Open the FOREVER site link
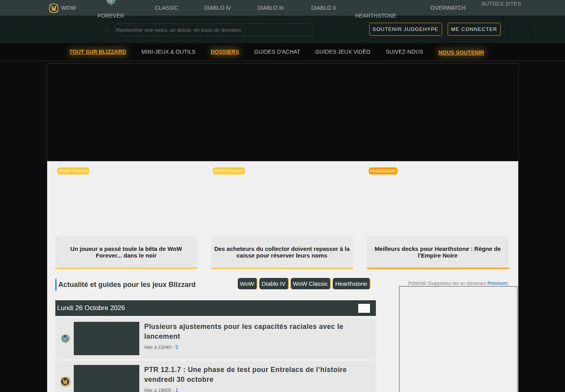 click(111, 16)
